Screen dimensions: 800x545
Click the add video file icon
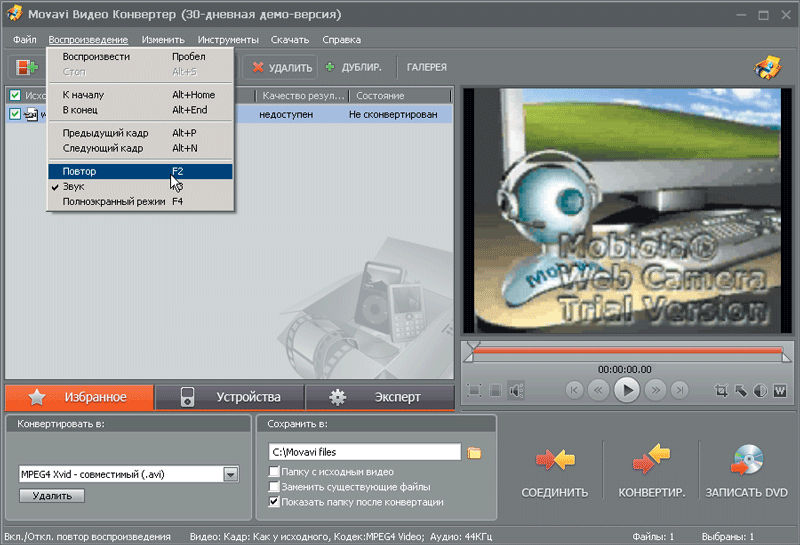click(23, 67)
